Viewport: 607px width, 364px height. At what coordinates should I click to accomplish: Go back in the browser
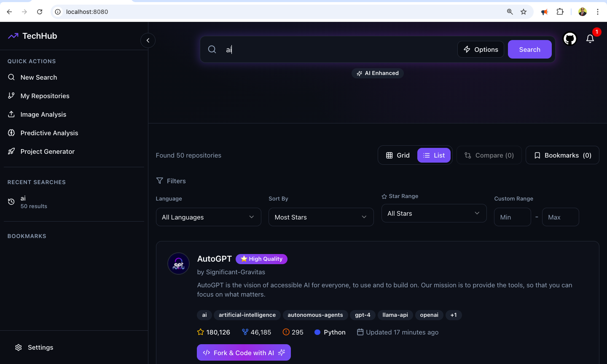tap(9, 12)
